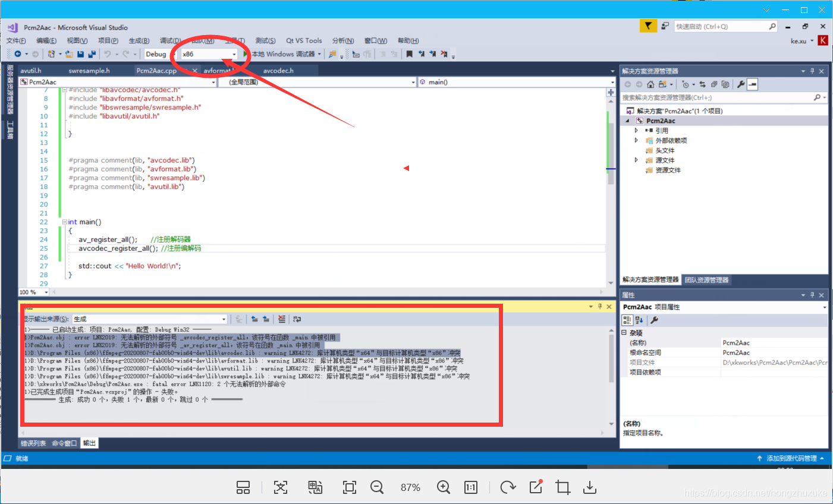Toggle the pin on the Output window
The width and height of the screenshot is (833, 504).
(601, 306)
